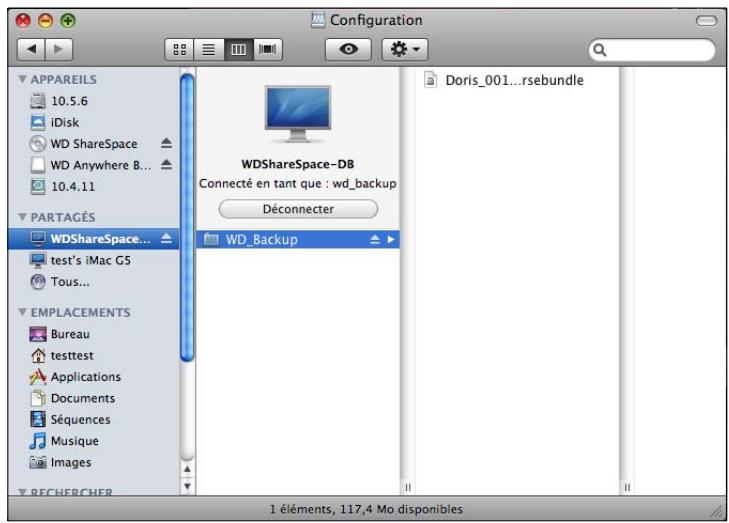This screenshot has width=729, height=523.
Task: Select the 10.5.6 disk icon
Action: pos(38,100)
